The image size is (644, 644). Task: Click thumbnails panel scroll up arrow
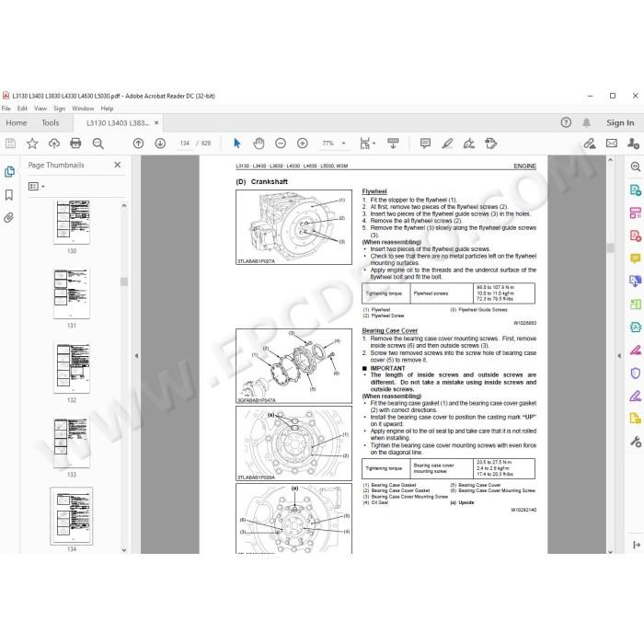(x=124, y=205)
